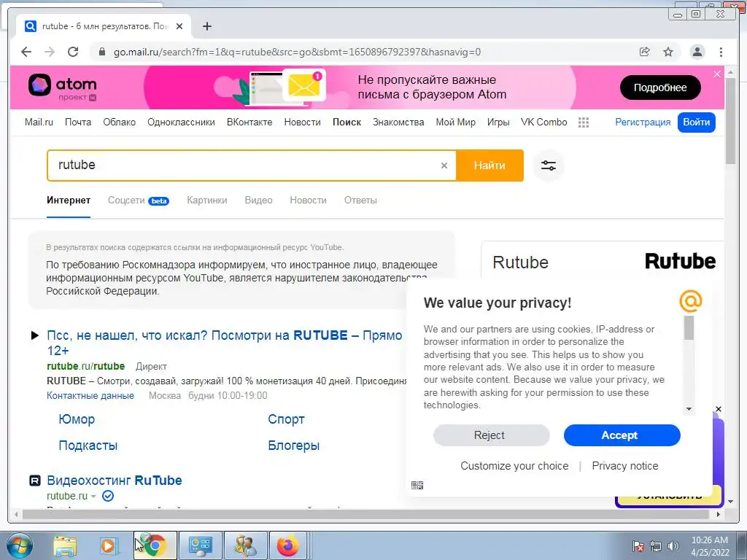Go back using the browser back arrow
Viewport: 747px width, 560px height.
26,52
